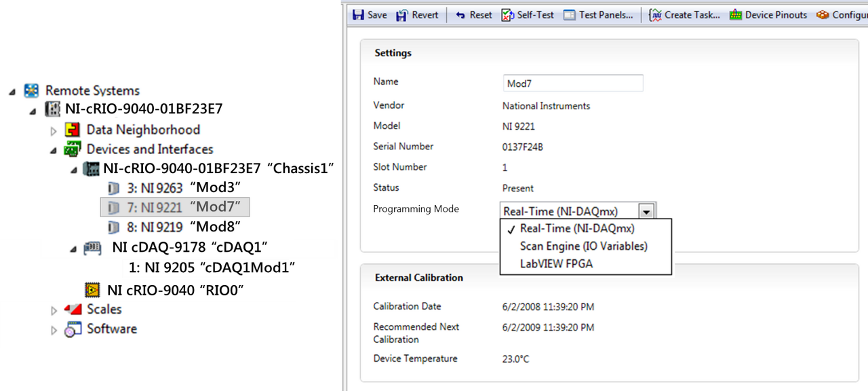Click the Device Pinouts icon

(736, 15)
